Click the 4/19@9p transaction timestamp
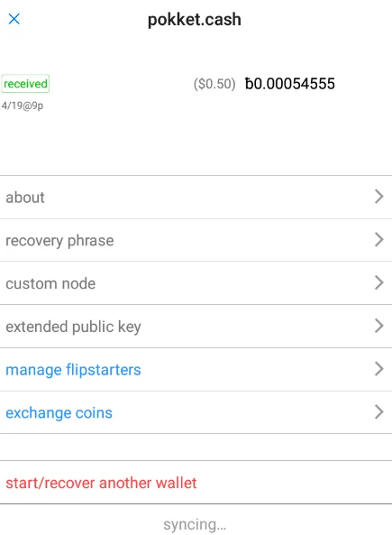The height and width of the screenshot is (535, 392). pyautogui.click(x=23, y=106)
